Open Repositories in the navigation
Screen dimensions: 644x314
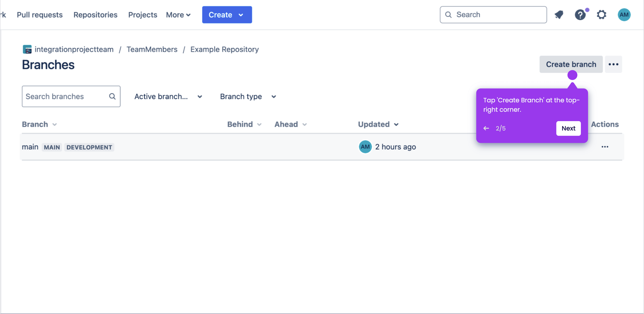(x=95, y=15)
